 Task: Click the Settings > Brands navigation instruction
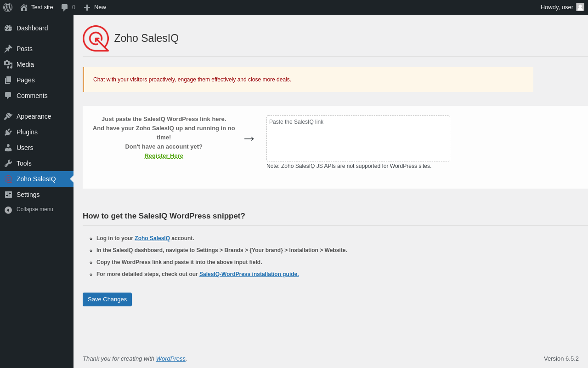(222, 250)
